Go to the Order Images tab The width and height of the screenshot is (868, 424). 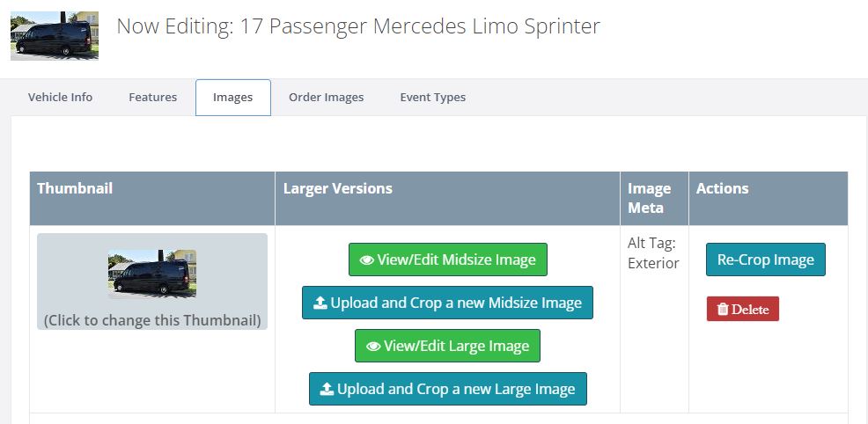tap(326, 98)
